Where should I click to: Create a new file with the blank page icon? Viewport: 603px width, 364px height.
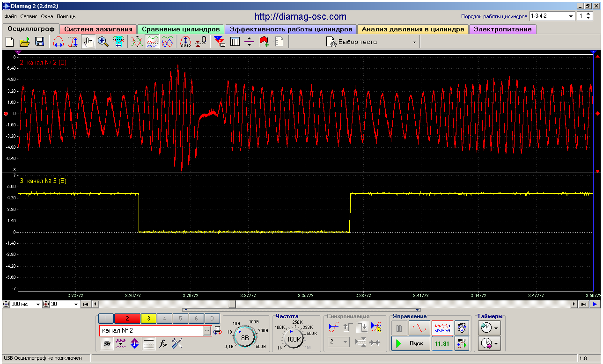[x=9, y=42]
